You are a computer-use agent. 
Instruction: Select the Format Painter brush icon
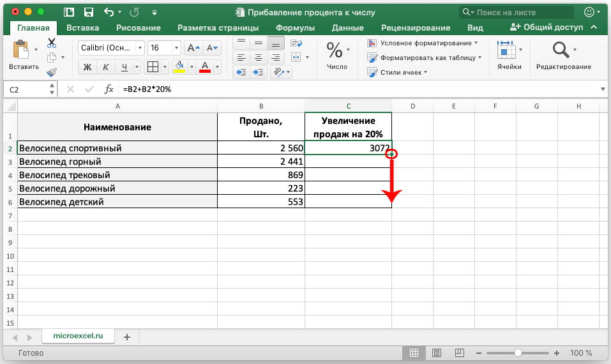52,72
